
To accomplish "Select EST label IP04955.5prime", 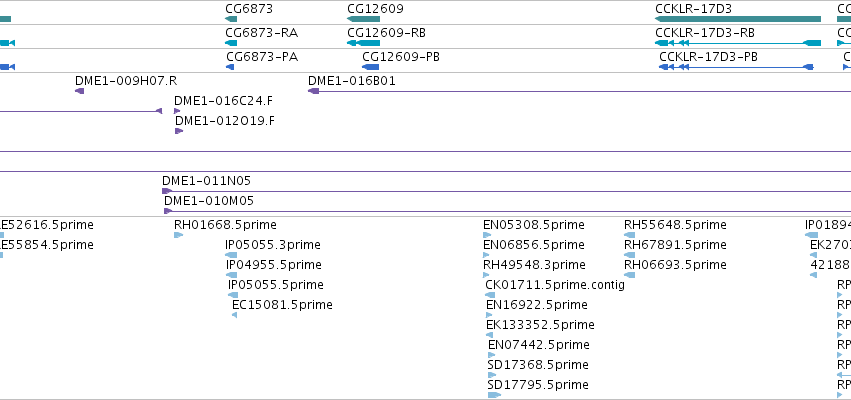I will (274, 265).
